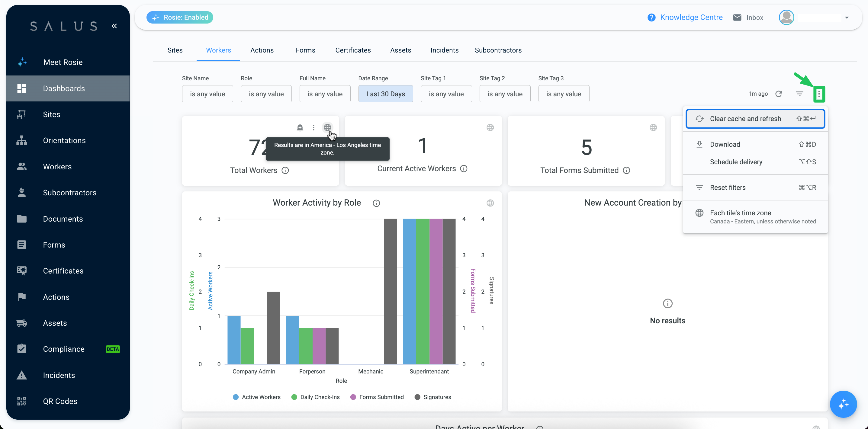Screen dimensions: 868x429
Task: Open the Rosie floating assistant button
Action: coord(843,404)
